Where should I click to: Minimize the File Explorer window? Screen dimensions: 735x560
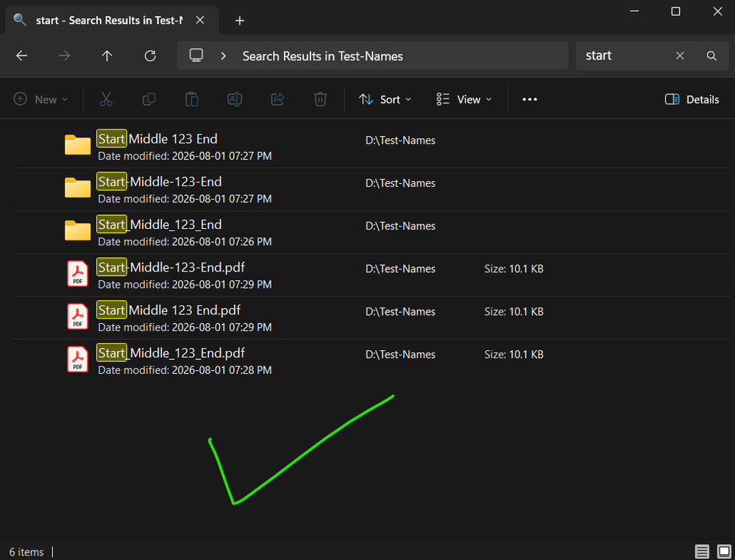pyautogui.click(x=634, y=11)
